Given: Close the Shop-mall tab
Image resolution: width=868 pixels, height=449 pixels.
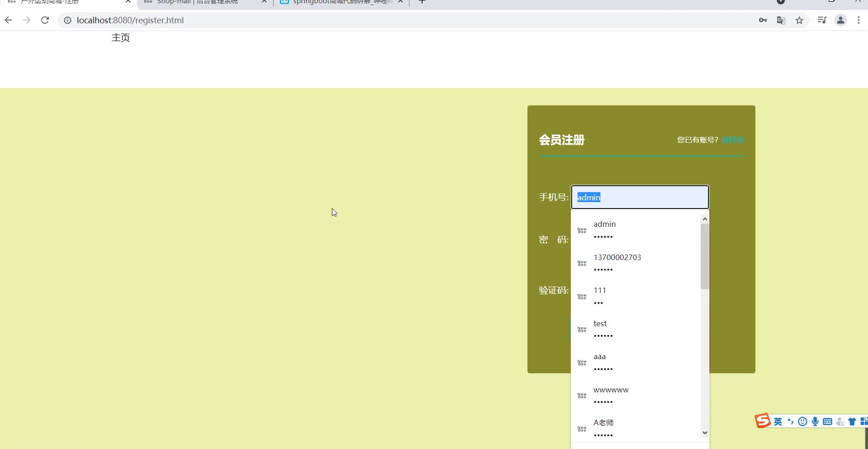Looking at the screenshot, I should coord(264,2).
